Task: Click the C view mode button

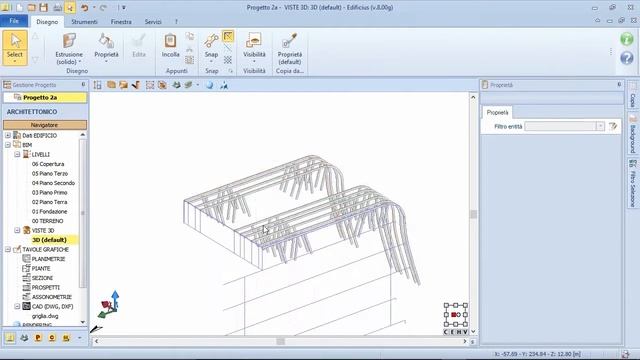Action: click(446, 332)
